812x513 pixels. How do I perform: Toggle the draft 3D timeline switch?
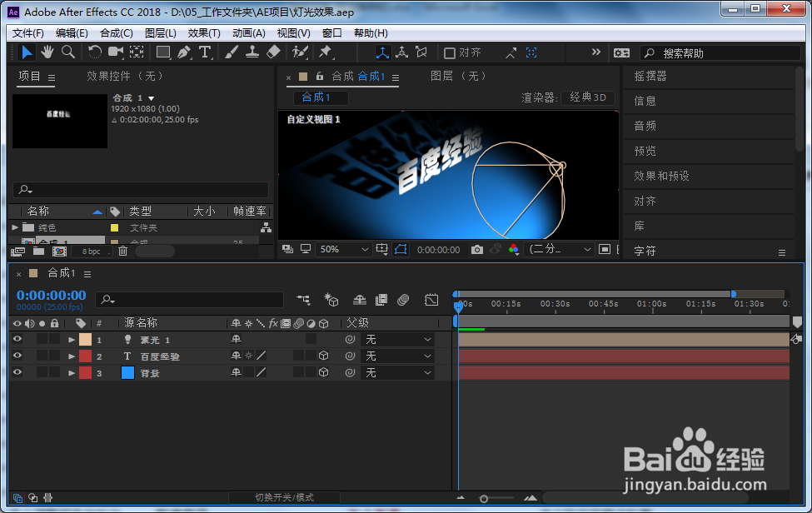pyautogui.click(x=331, y=300)
